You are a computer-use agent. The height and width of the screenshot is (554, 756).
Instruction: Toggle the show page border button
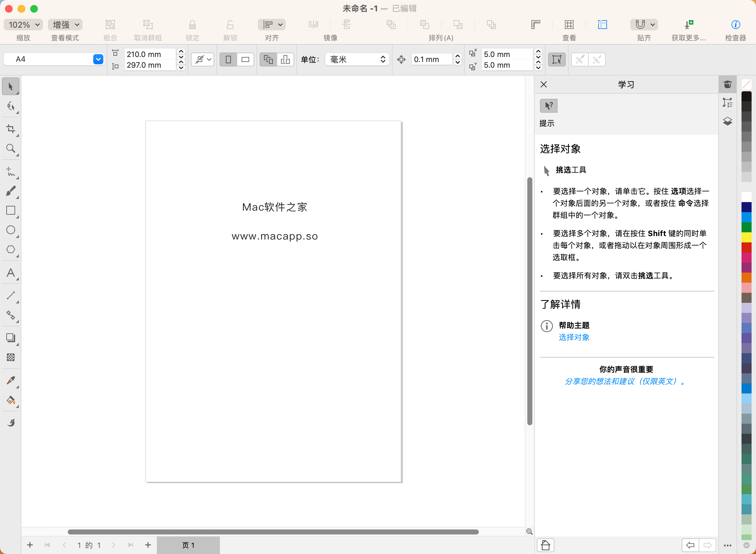557,60
